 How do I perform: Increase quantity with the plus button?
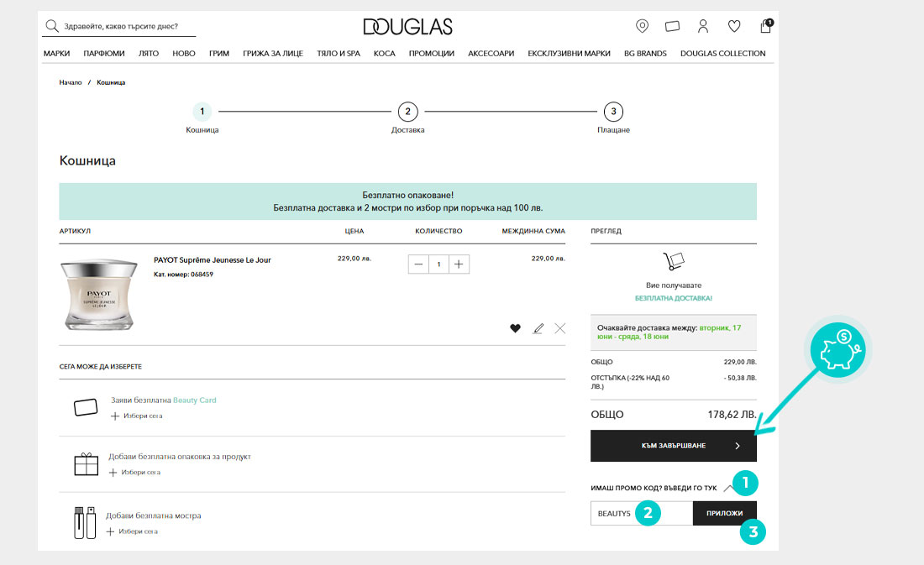tap(459, 264)
